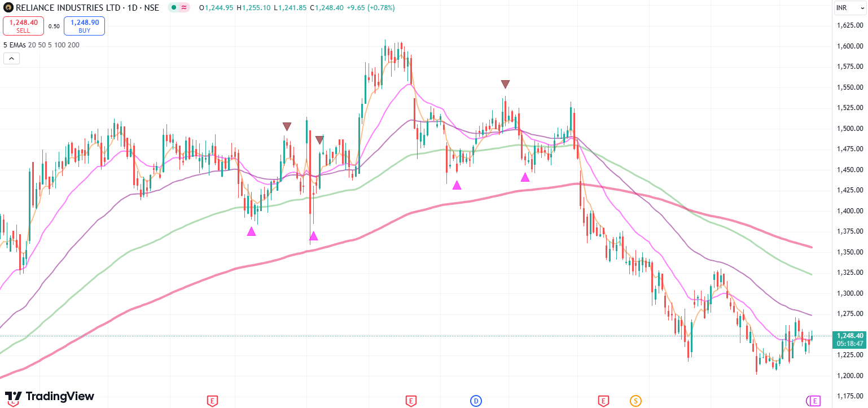Viewport: 868px width, 408px height.
Task: Click price axis label 1,475.00
Action: (x=849, y=149)
